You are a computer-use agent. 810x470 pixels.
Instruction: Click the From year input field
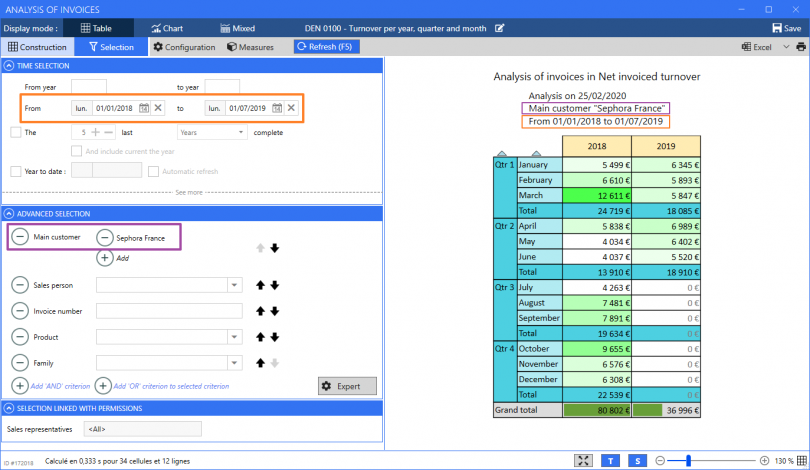point(89,87)
